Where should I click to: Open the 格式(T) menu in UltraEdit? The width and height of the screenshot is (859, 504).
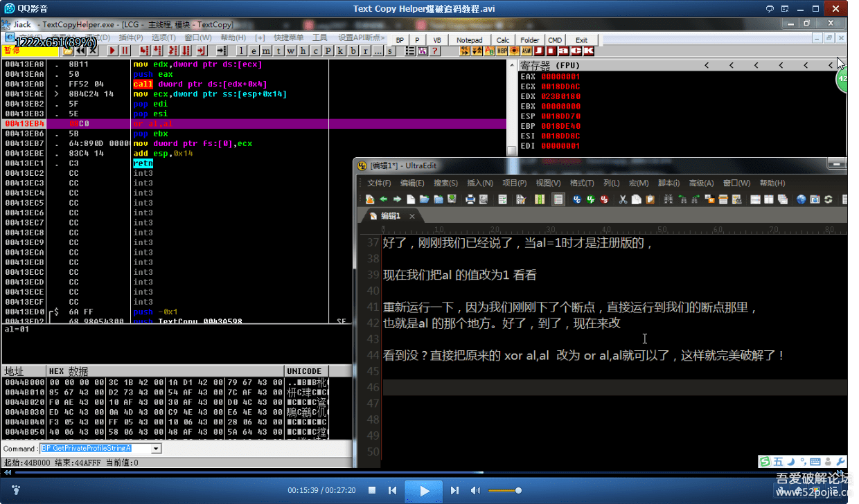click(581, 183)
